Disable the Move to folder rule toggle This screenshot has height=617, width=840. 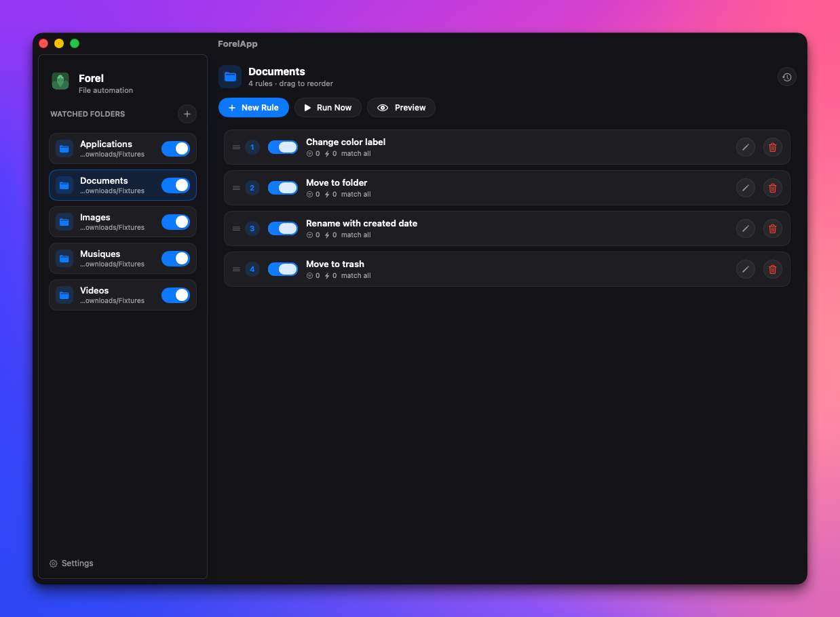coord(283,188)
